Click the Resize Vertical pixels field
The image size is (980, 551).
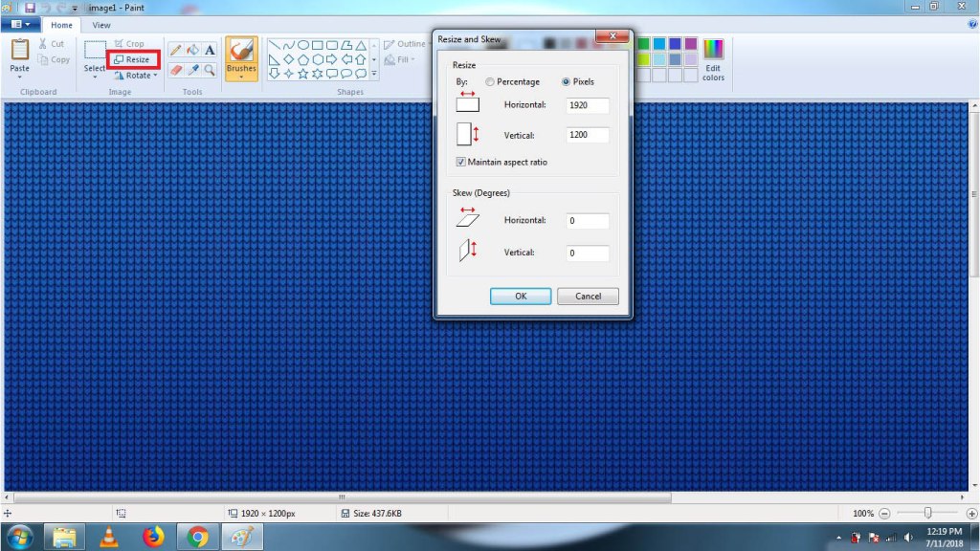click(x=588, y=135)
